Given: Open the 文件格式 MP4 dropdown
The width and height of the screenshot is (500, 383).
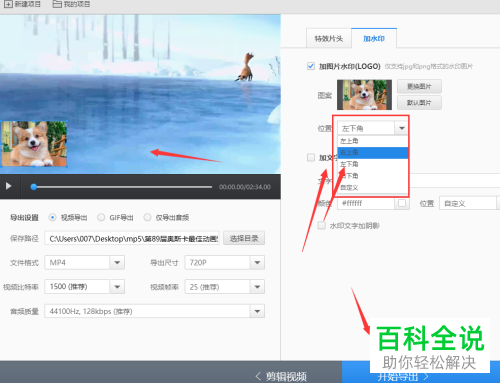Looking at the screenshot, I should [x=85, y=263].
